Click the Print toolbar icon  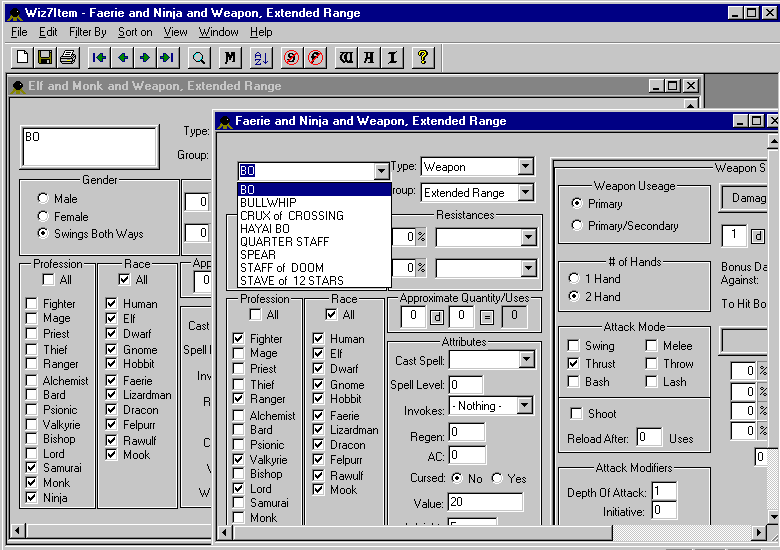click(68, 58)
